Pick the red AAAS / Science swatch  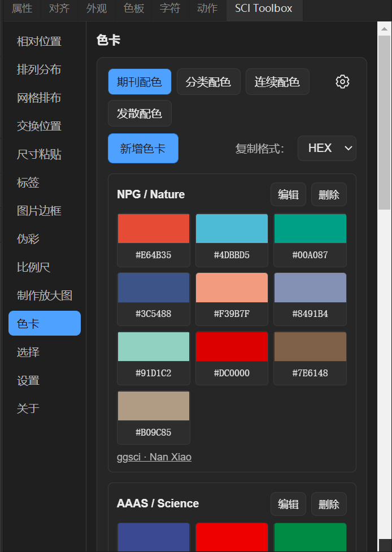232,537
